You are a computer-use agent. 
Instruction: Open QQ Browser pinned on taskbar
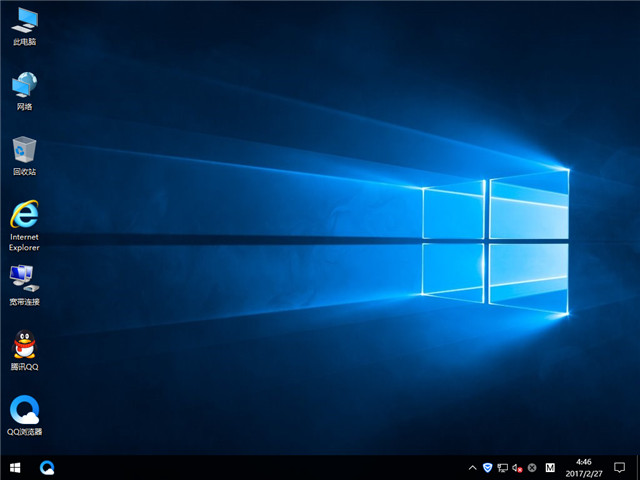[x=47, y=467]
